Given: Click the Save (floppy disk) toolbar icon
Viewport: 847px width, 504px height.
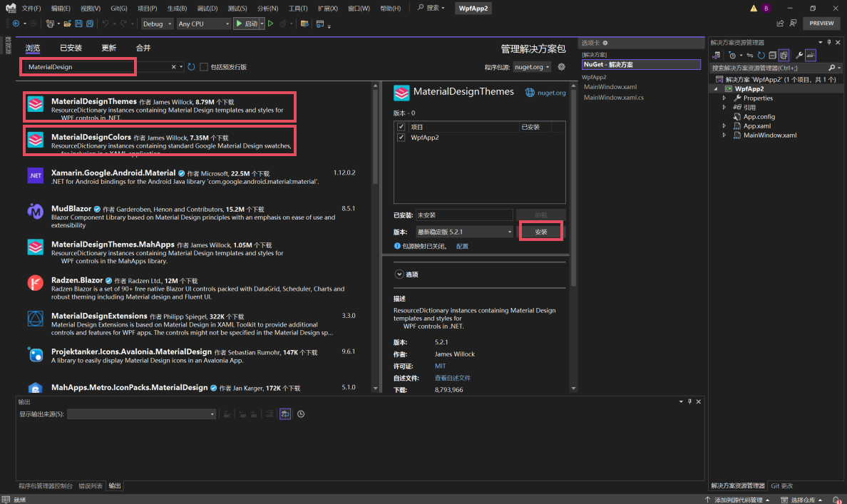Looking at the screenshot, I should pyautogui.click(x=79, y=24).
